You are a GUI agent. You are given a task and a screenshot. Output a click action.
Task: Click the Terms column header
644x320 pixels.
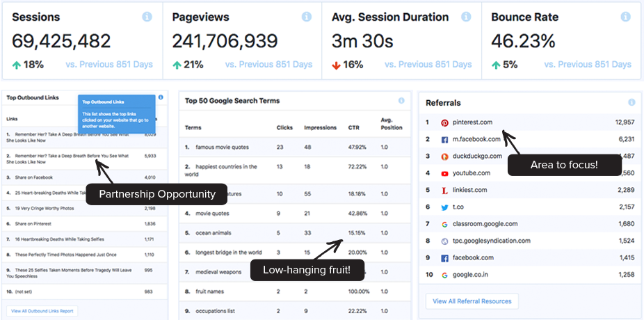pyautogui.click(x=193, y=127)
